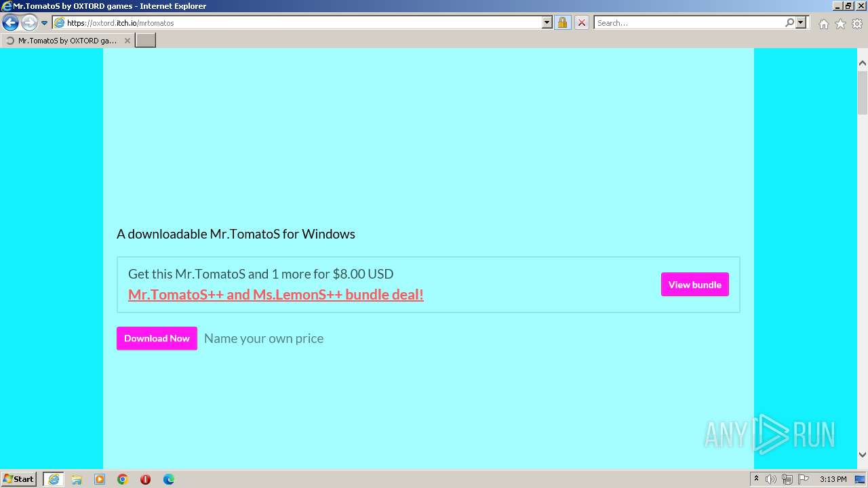Click the network tray icon
This screenshot has height=488, width=868.
tap(787, 479)
